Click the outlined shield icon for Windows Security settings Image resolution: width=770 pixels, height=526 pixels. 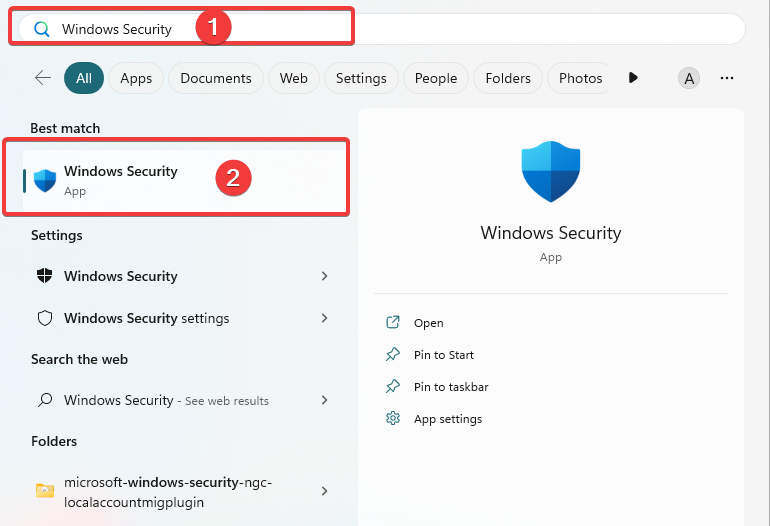(45, 318)
